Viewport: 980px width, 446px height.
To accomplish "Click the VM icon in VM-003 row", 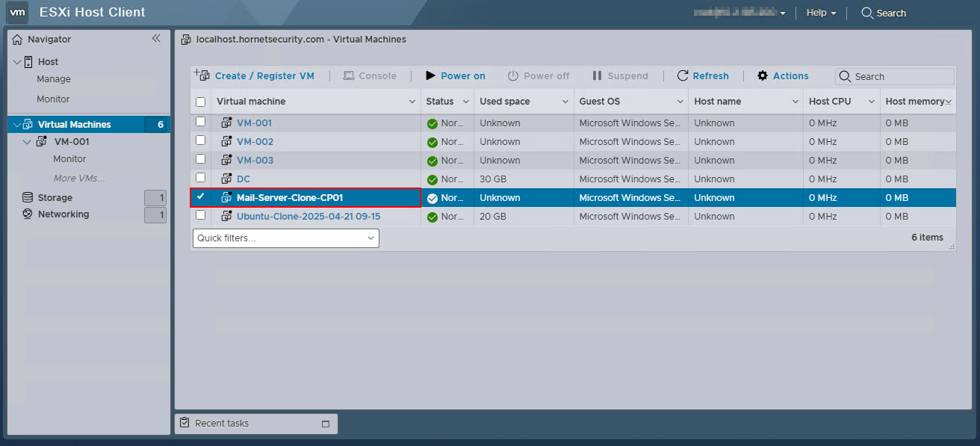I will 227,161.
